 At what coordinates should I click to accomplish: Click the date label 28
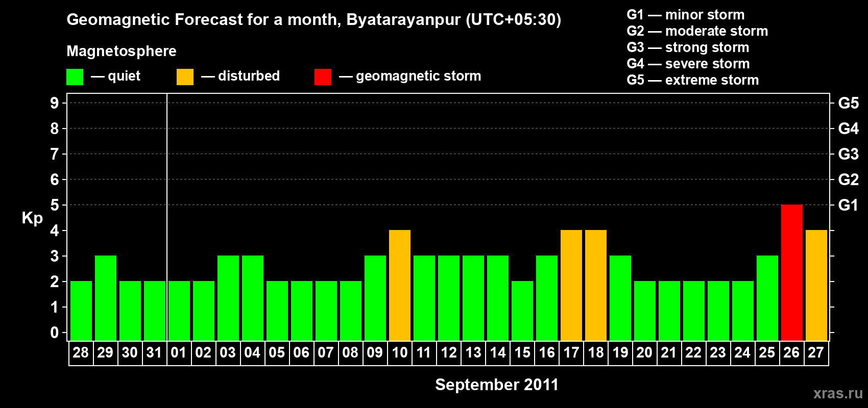[x=81, y=353]
